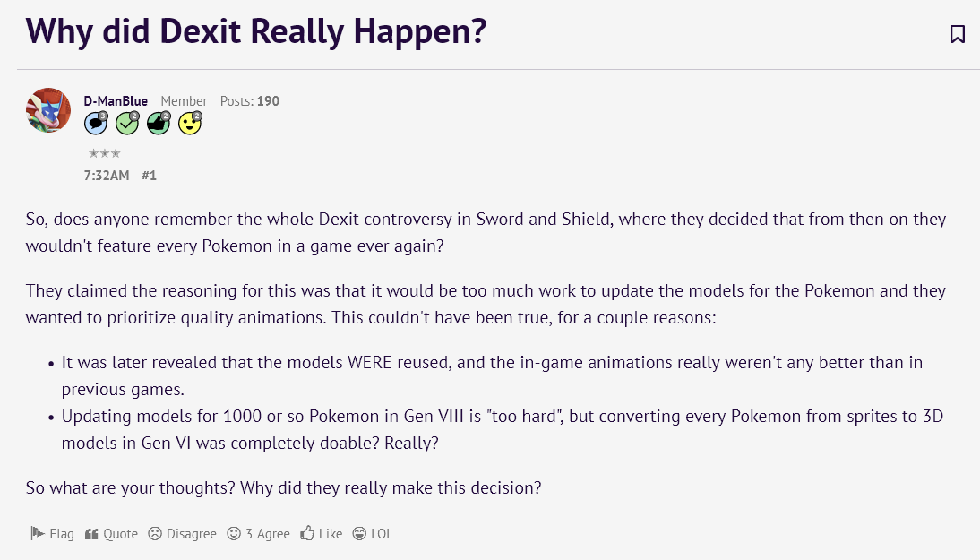Toggle the 3 Agree reaction
The height and width of the screenshot is (560, 980).
point(258,534)
